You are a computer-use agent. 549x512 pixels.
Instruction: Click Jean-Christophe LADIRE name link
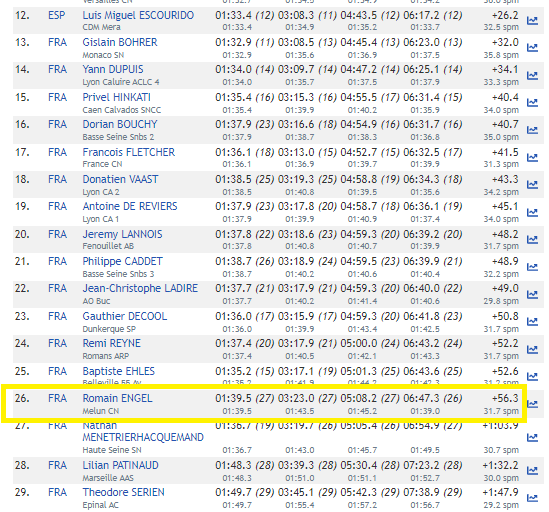tap(140, 288)
